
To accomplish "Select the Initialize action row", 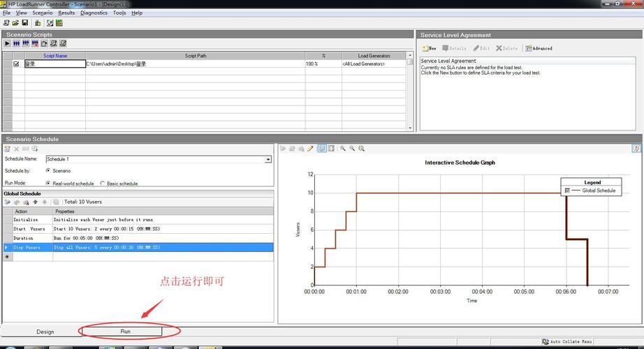I will (138, 220).
